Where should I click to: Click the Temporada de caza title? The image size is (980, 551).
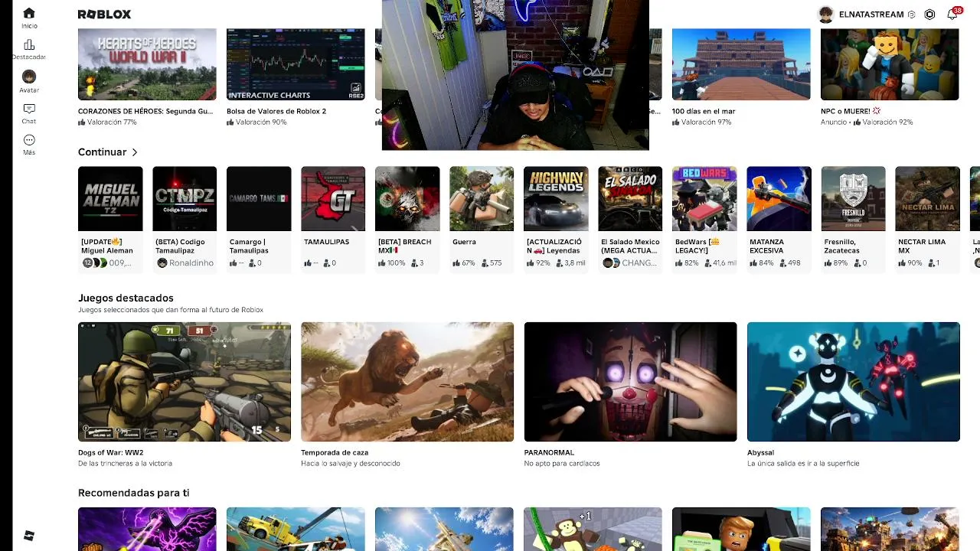[x=335, y=452]
